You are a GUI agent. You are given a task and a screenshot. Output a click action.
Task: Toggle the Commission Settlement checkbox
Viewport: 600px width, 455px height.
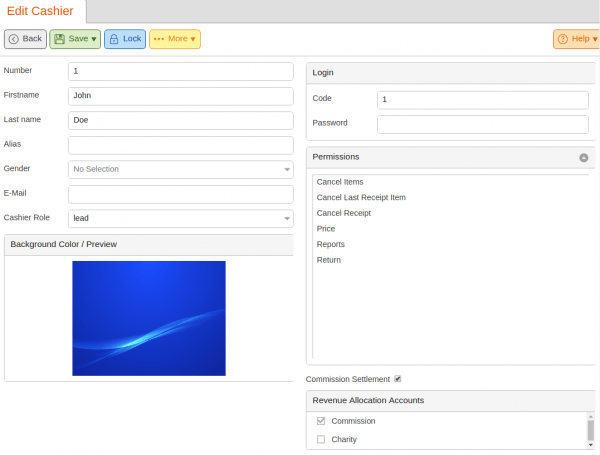[x=398, y=379]
